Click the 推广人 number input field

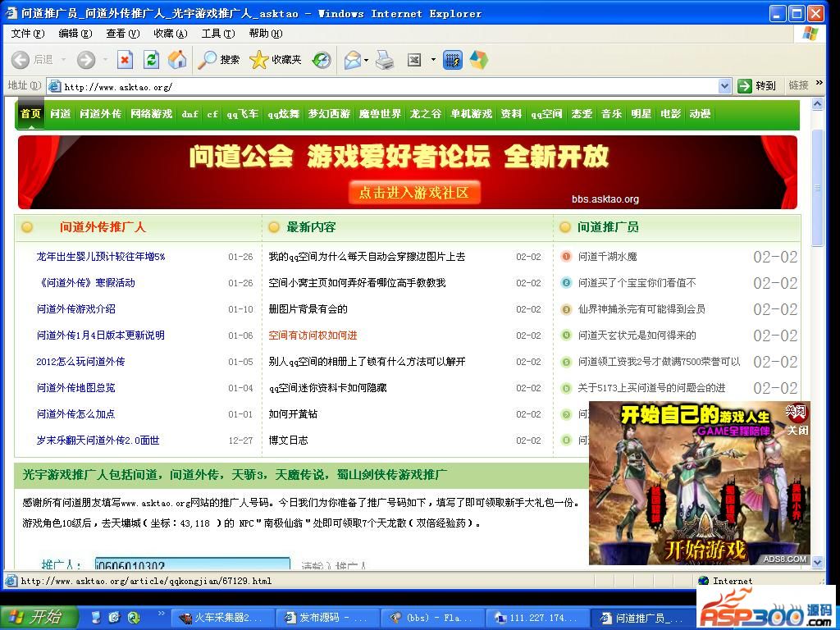192,565
